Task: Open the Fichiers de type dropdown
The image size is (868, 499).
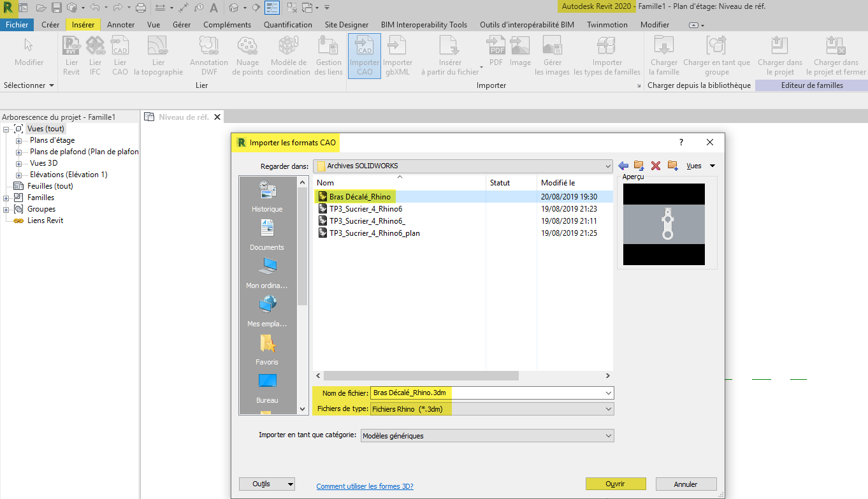Action: pos(605,408)
